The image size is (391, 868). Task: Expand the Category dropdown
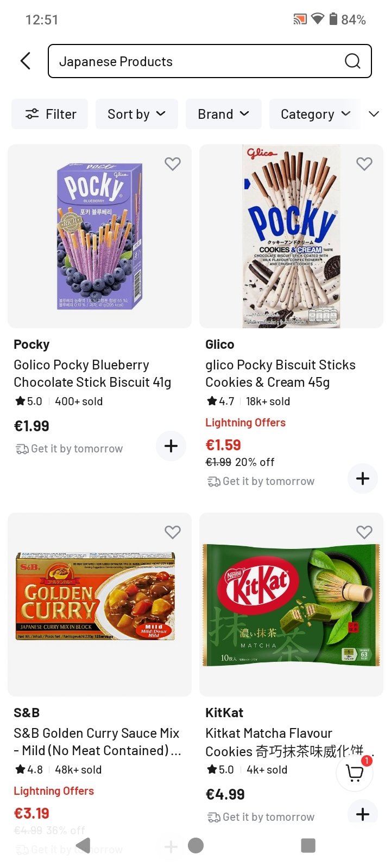point(315,114)
